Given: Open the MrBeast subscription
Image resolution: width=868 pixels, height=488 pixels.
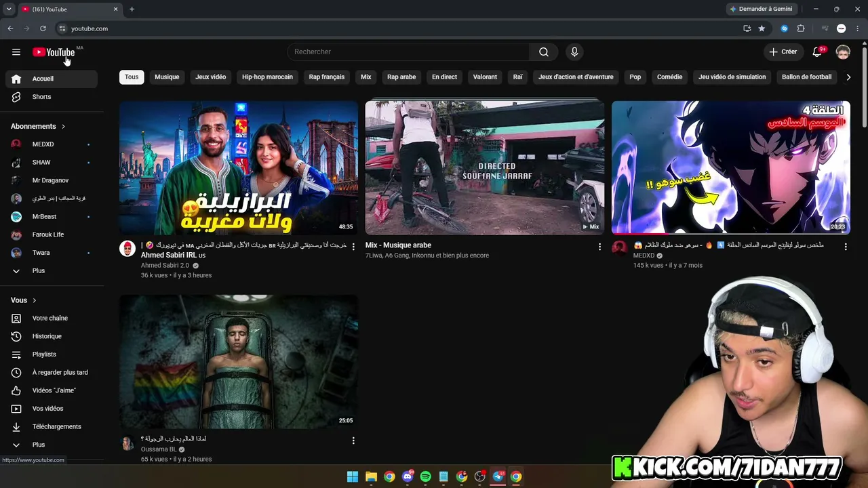Looking at the screenshot, I should pyautogui.click(x=52, y=217).
